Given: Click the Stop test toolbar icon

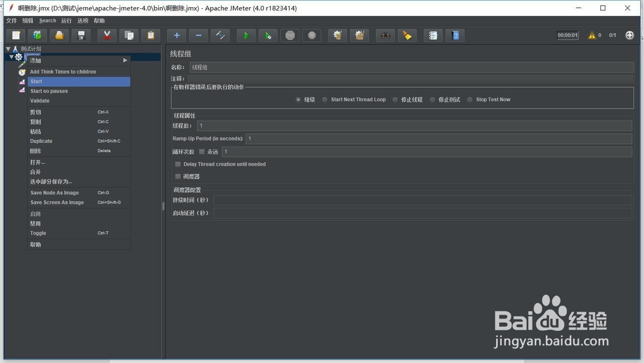Looking at the screenshot, I should 290,35.
